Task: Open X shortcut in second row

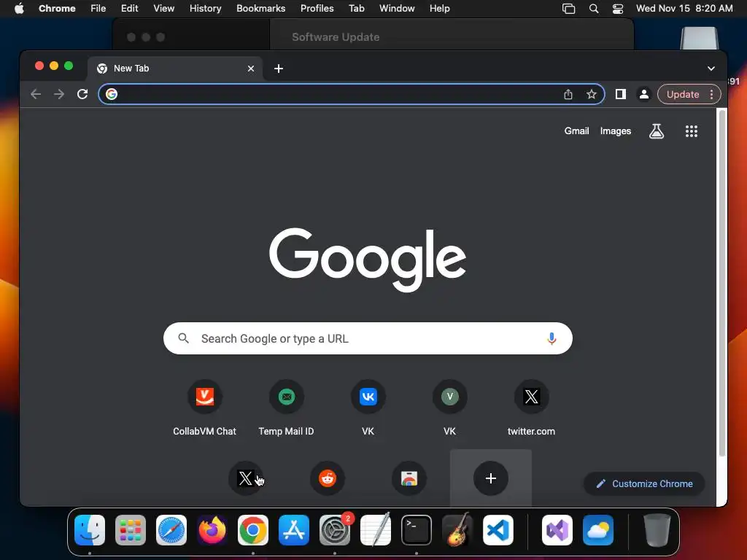Action: click(x=245, y=478)
